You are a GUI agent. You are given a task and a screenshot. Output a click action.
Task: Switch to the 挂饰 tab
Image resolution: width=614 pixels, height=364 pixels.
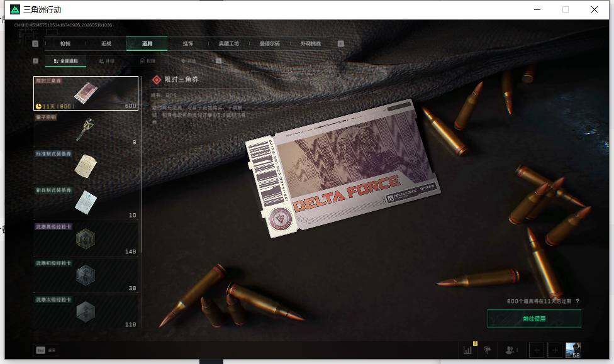coord(187,43)
